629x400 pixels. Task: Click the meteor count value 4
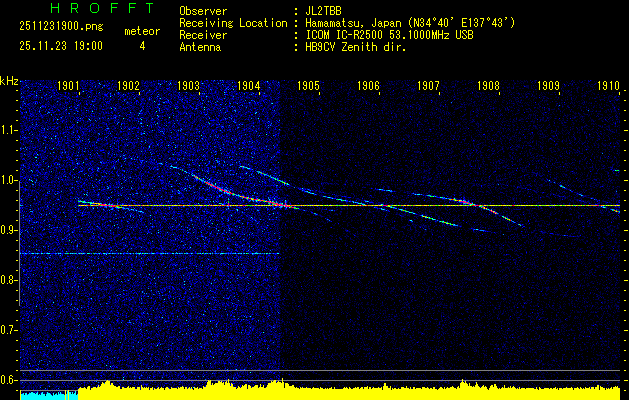(141, 46)
